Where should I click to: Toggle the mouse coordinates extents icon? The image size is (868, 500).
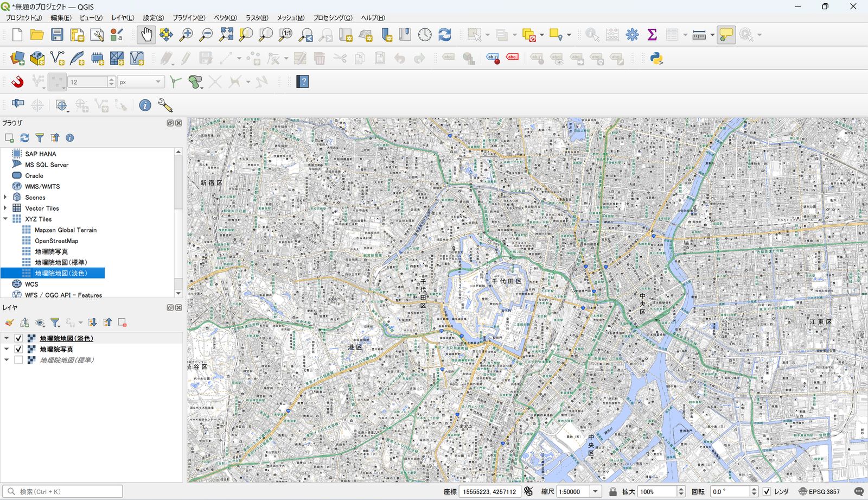528,492
